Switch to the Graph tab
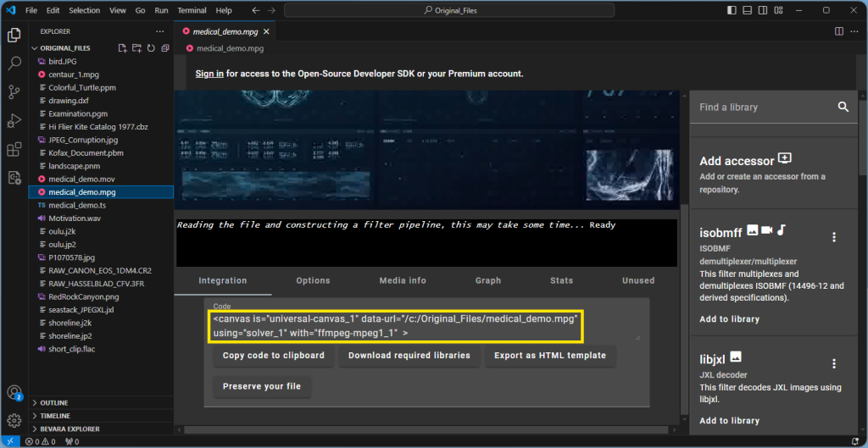Image resolution: width=868 pixels, height=448 pixels. 487,280
